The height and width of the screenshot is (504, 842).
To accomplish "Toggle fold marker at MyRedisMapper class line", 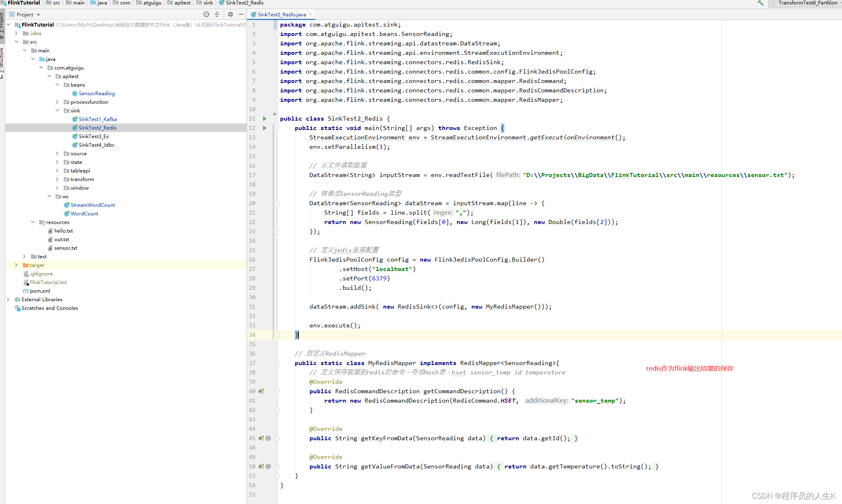I will coord(277,363).
